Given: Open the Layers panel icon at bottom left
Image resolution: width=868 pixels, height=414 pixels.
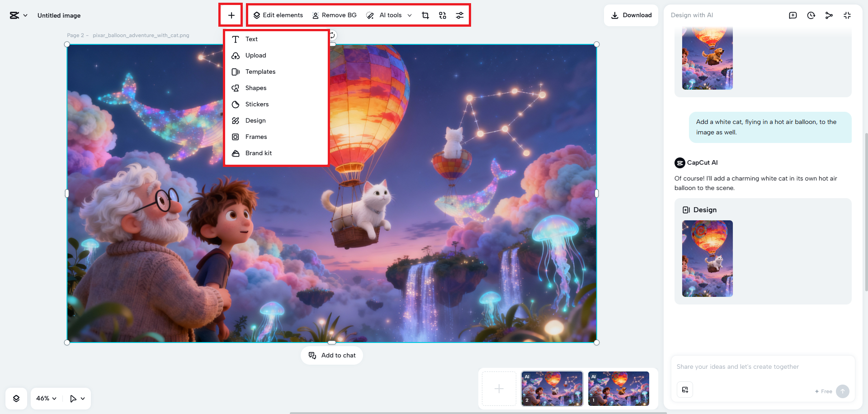Looking at the screenshot, I should click(x=16, y=398).
